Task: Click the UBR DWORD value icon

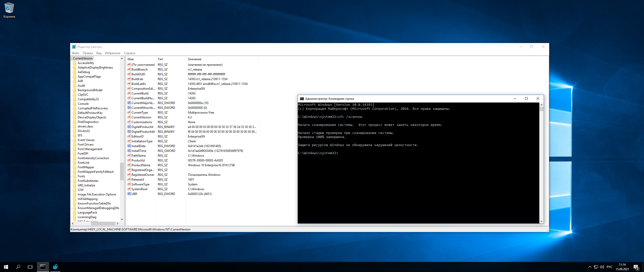Action: (x=129, y=194)
